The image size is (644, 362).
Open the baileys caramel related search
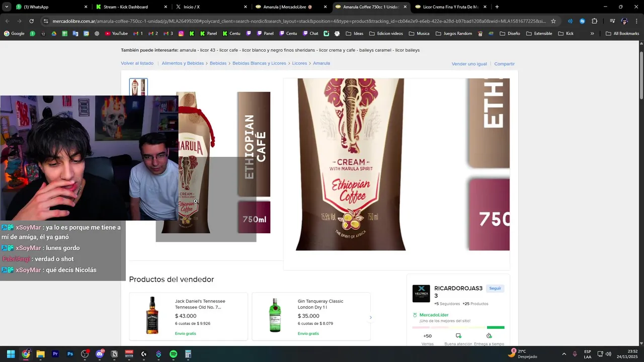[375, 50]
